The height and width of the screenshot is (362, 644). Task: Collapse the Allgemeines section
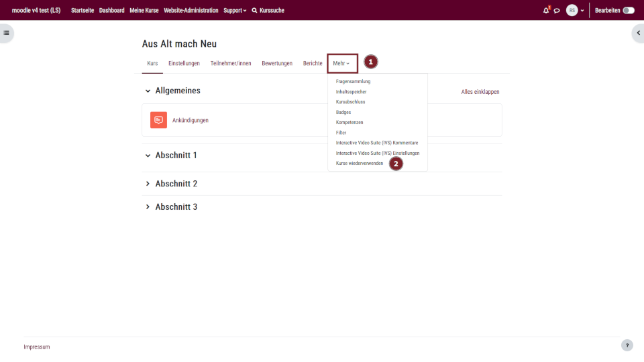coord(148,91)
